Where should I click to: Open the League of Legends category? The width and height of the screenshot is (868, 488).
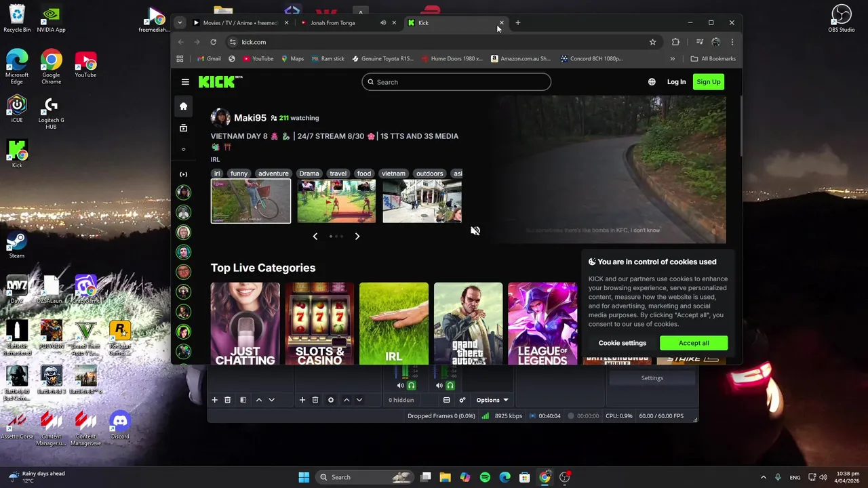pyautogui.click(x=542, y=324)
